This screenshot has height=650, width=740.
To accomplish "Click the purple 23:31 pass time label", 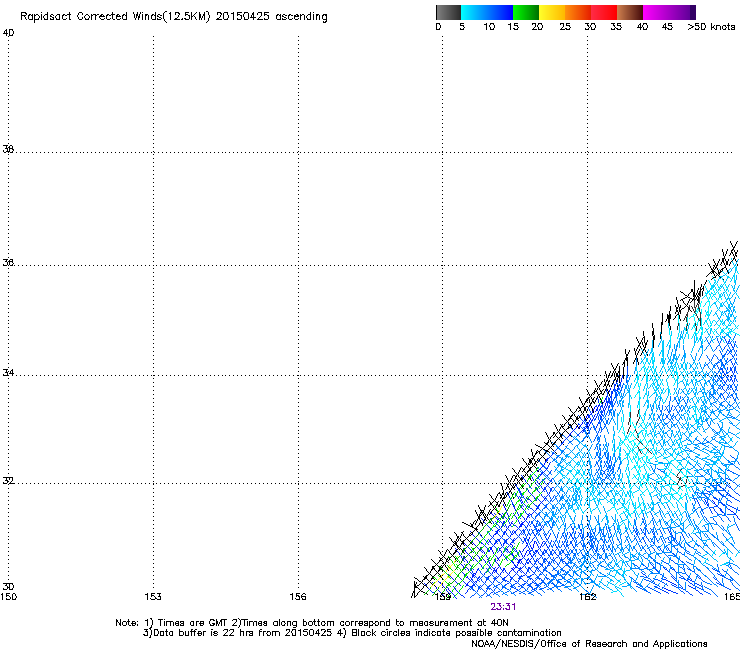I will (x=503, y=607).
